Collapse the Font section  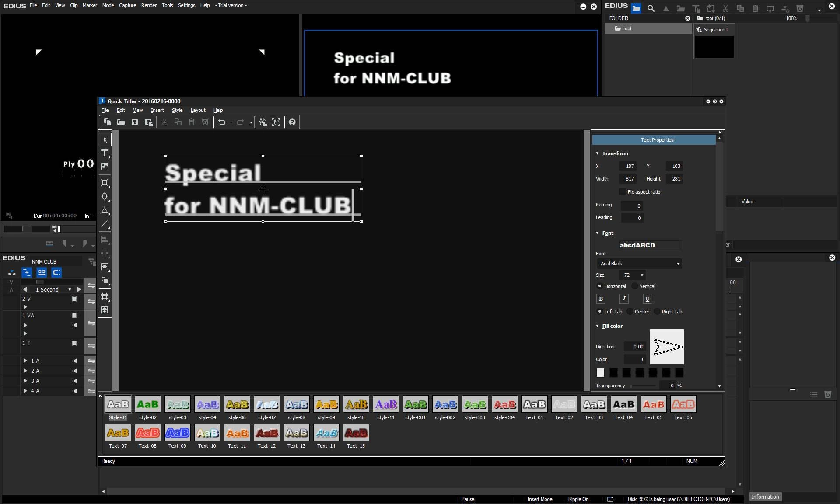pos(598,233)
